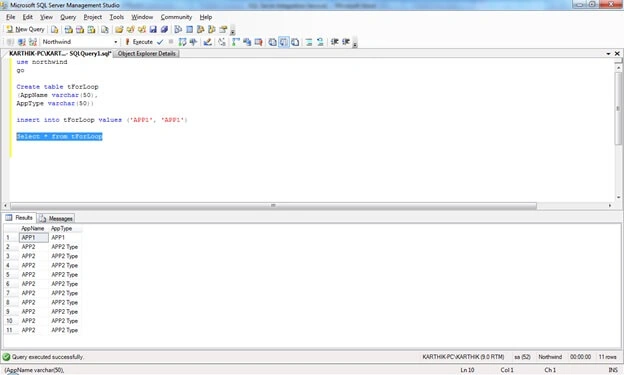Toggle Include Actual Execution Plan
Viewport: 624px width, 375px height.
(x=236, y=42)
